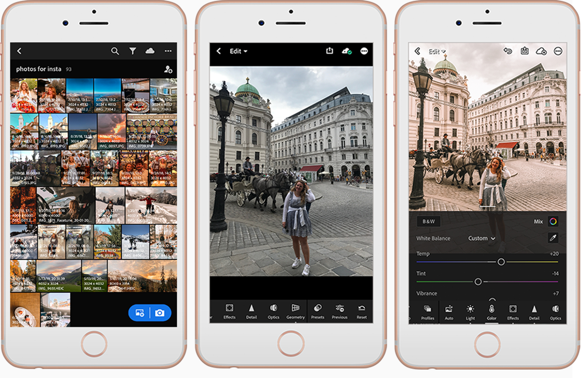
Task: Switch to Light tab
Action: 470,313
